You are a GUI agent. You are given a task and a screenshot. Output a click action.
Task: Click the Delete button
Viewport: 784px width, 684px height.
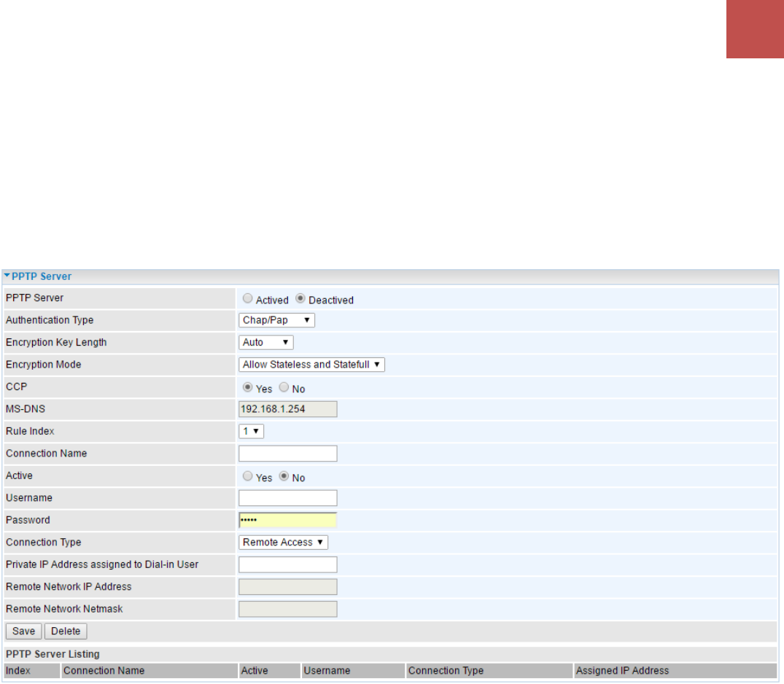[x=66, y=631]
